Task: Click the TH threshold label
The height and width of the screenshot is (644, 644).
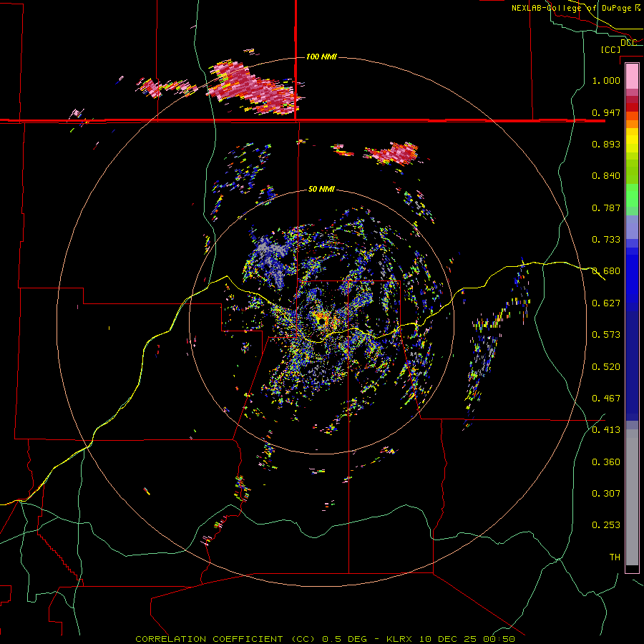Action: [615, 557]
